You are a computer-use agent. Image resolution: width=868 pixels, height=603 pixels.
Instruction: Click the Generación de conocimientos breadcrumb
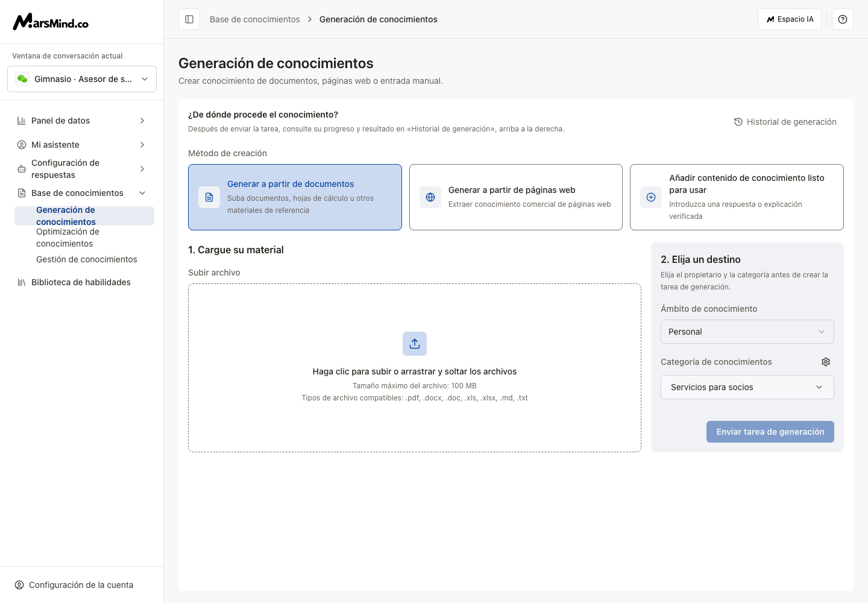(x=379, y=19)
